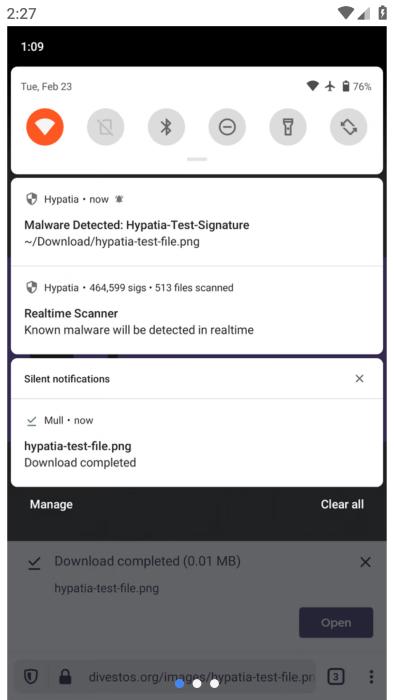Close the Download completed banner
The width and height of the screenshot is (394, 700).
click(x=365, y=562)
